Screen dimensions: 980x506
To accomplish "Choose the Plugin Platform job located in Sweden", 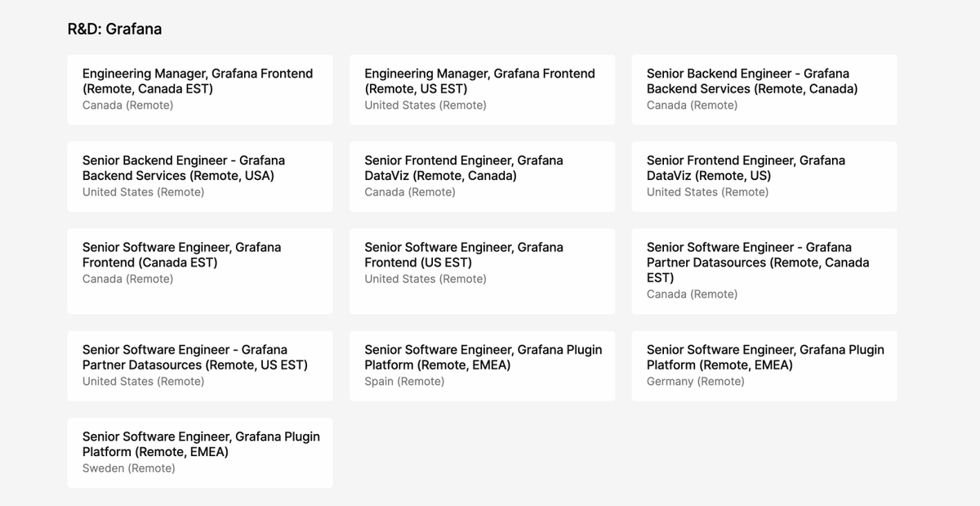I will 200,453.
